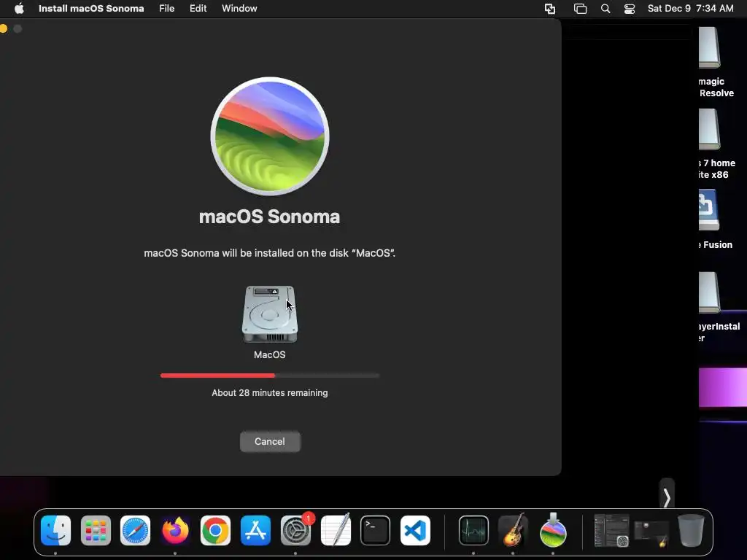Screen dimensions: 747x560
Task: Launch GarageBand from the Dock
Action: click(513, 531)
